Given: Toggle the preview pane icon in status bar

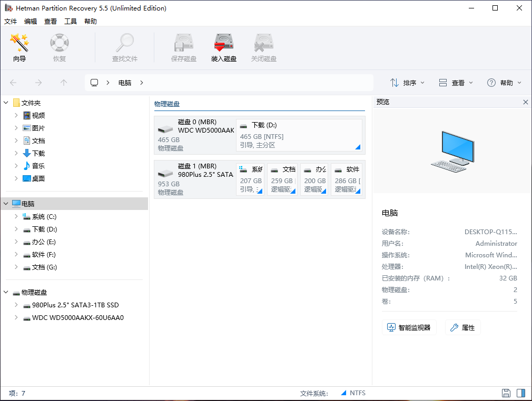Looking at the screenshot, I should click(521, 393).
